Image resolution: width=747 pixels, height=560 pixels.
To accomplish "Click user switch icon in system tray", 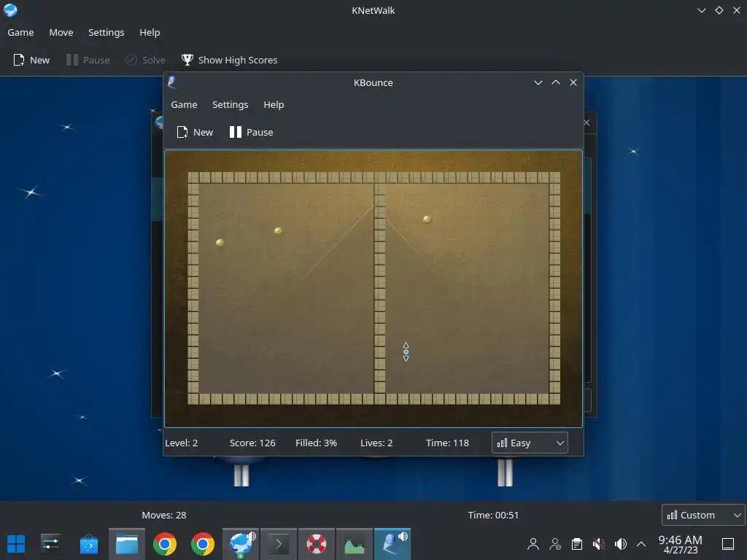I will pyautogui.click(x=555, y=544).
